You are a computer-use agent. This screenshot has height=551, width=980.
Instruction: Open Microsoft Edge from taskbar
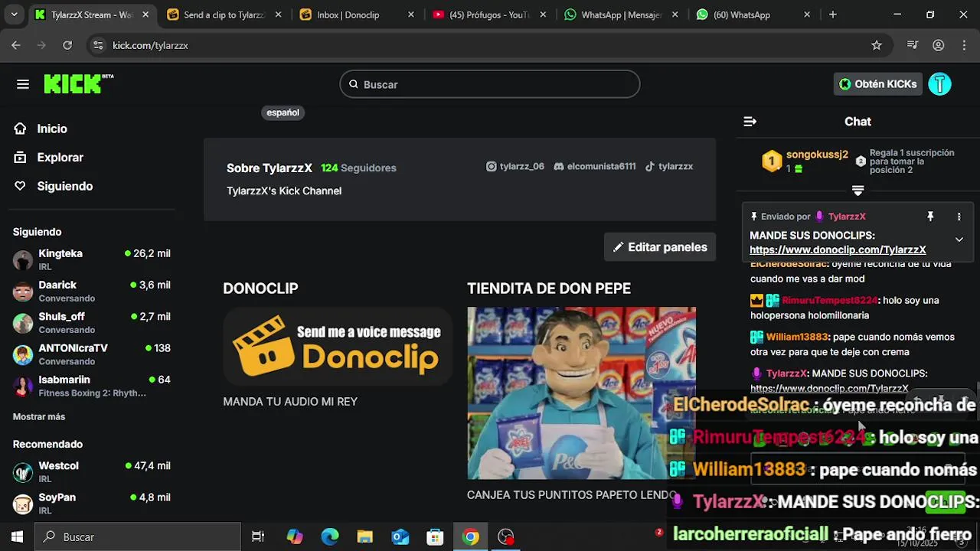tap(330, 536)
